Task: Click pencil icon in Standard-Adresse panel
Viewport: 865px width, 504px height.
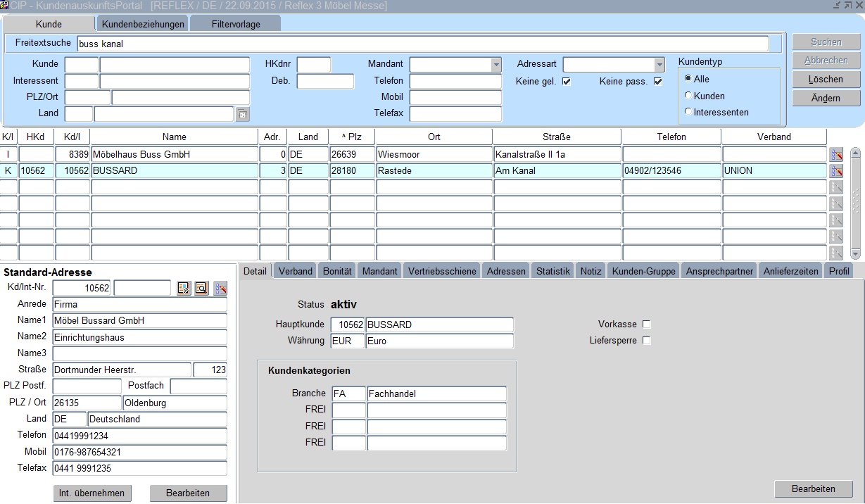Action: point(220,288)
